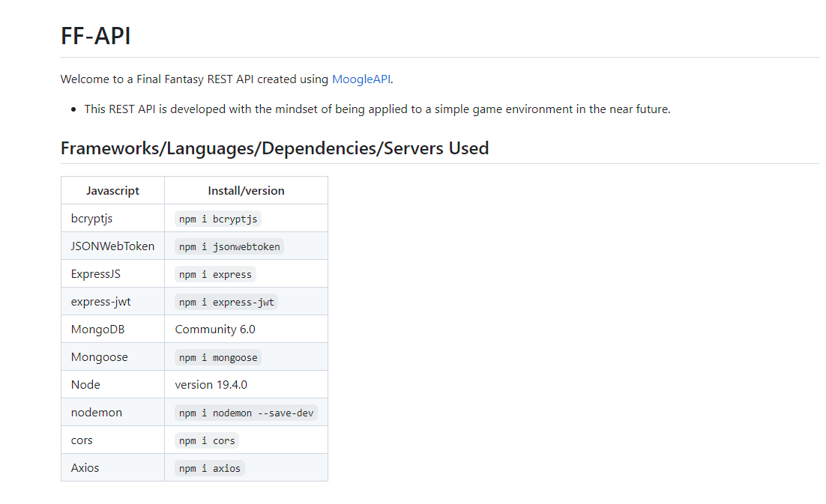Viewport: 826px width, 504px height.
Task: Select the npm i jsonwebtoken code snippet
Action: [x=229, y=246]
